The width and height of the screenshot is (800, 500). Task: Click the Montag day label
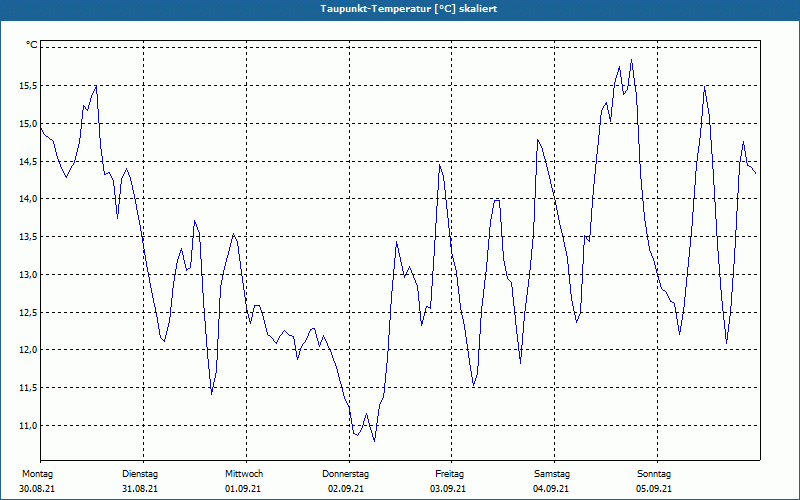(37, 474)
